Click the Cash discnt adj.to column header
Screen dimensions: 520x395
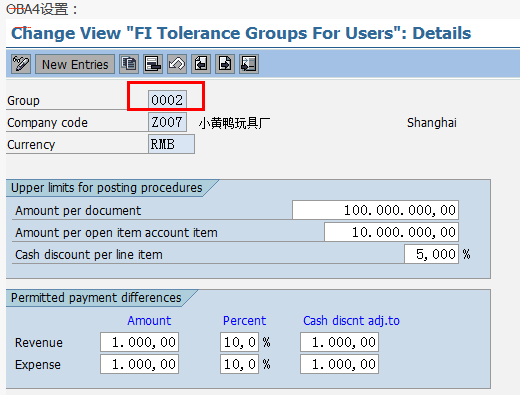[351, 321]
